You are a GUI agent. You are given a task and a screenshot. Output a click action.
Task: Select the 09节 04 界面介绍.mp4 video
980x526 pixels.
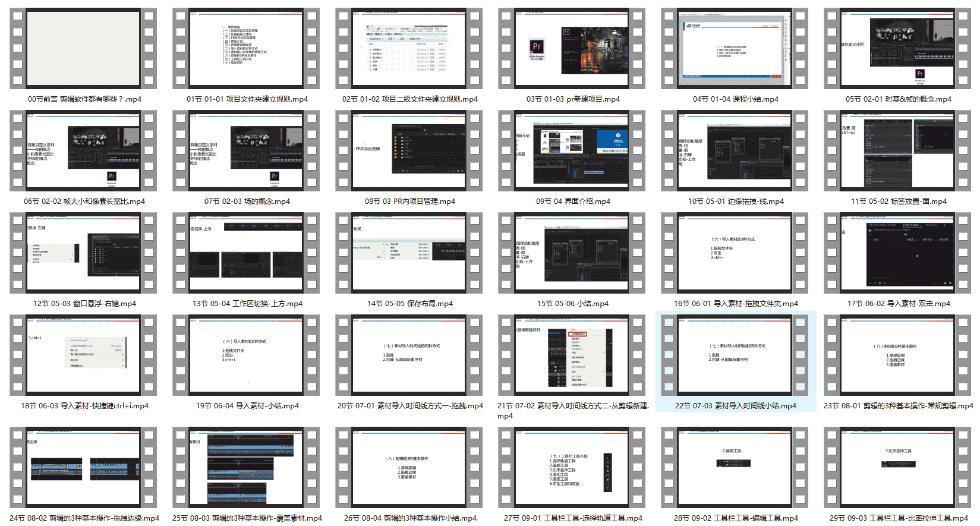(x=572, y=151)
